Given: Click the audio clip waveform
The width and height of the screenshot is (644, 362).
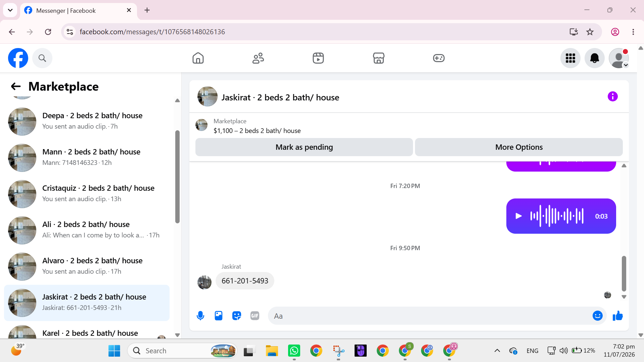Looking at the screenshot, I should pos(557,216).
